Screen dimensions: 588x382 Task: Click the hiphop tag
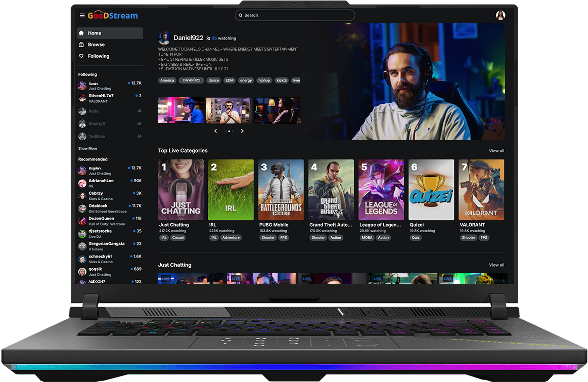tap(264, 80)
